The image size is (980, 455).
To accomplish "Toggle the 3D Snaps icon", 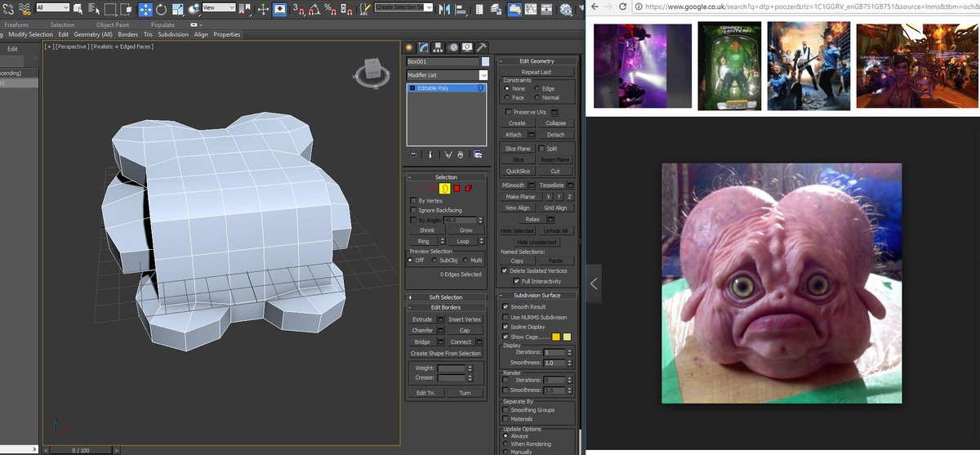I will pos(298,9).
